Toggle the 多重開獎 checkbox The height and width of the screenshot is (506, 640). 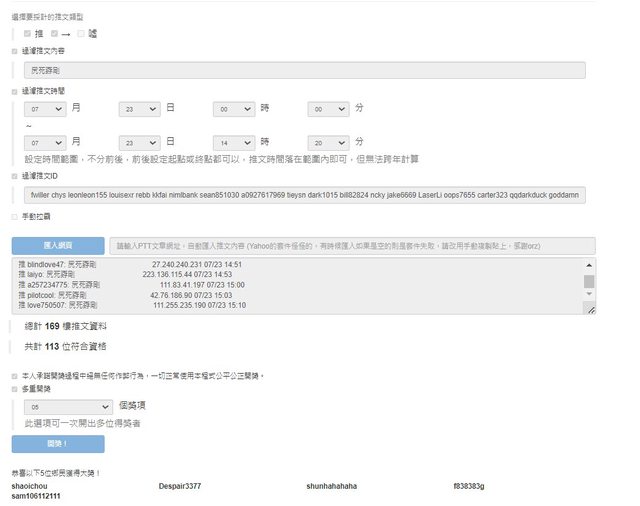point(14,388)
